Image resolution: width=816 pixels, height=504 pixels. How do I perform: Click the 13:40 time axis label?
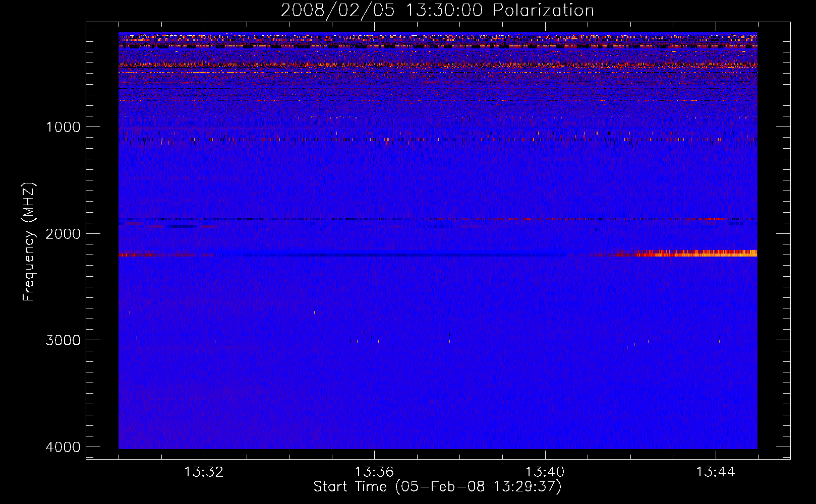click(x=545, y=472)
